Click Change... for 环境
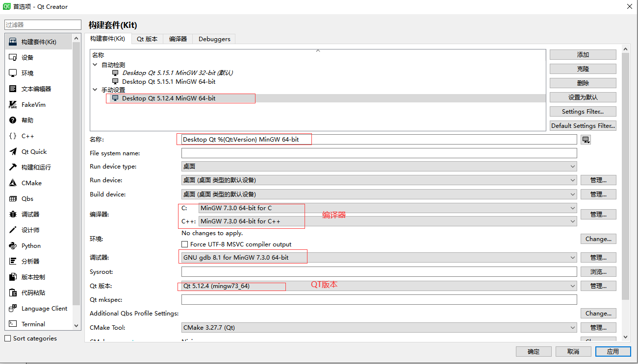Viewport: 638px width, 364px height. (x=599, y=239)
